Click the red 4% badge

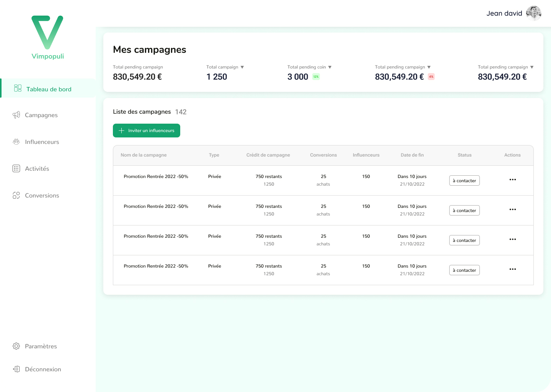click(431, 77)
